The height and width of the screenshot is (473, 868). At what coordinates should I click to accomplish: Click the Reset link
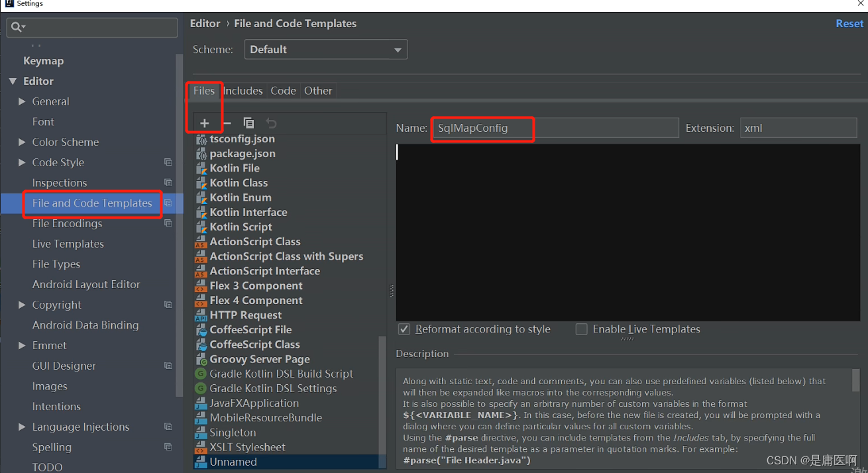[x=849, y=23]
